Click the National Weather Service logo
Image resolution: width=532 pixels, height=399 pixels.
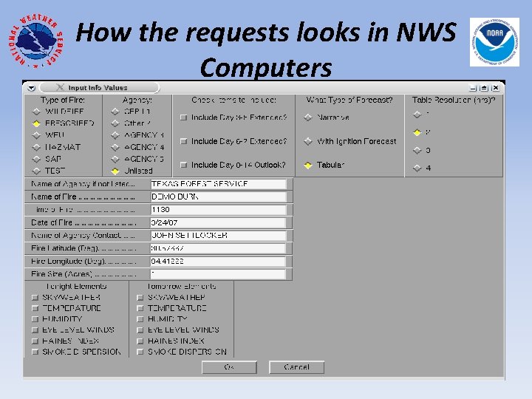36,41
